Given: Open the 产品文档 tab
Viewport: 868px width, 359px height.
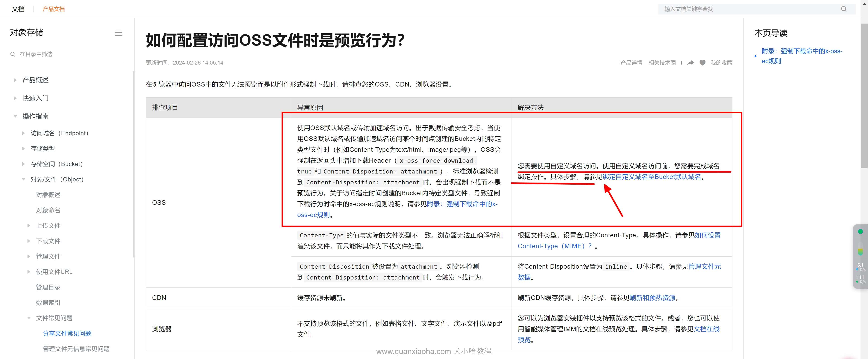Looking at the screenshot, I should tap(54, 9).
